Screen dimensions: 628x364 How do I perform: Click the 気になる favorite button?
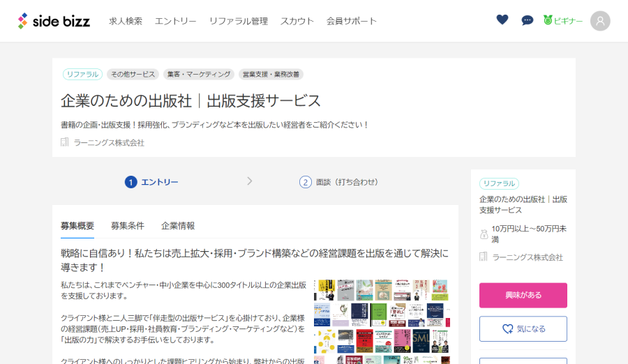click(523, 328)
